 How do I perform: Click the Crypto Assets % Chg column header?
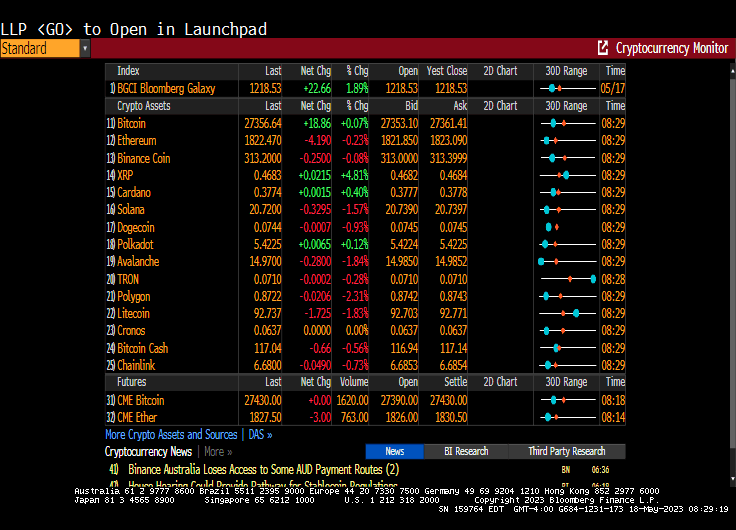tap(357, 106)
